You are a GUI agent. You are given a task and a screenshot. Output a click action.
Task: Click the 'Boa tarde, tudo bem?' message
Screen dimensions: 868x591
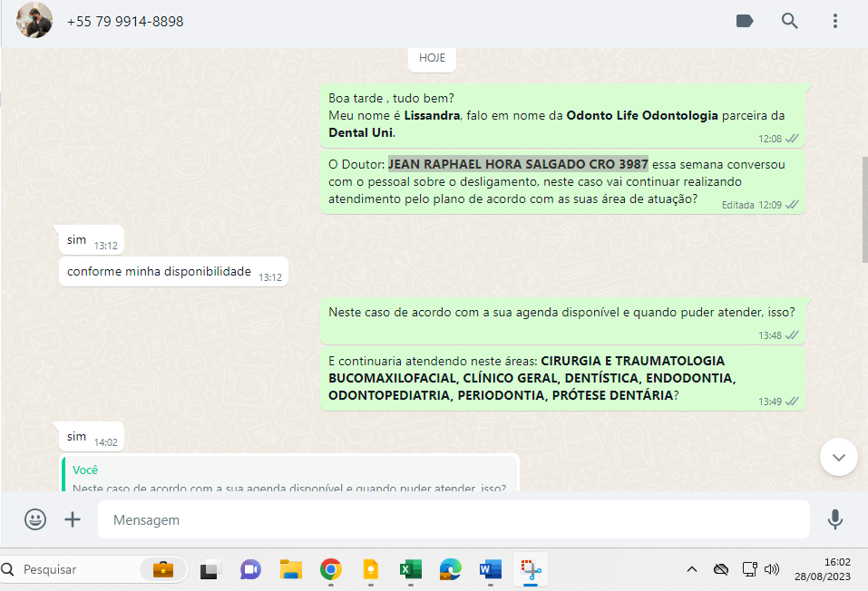tap(562, 116)
